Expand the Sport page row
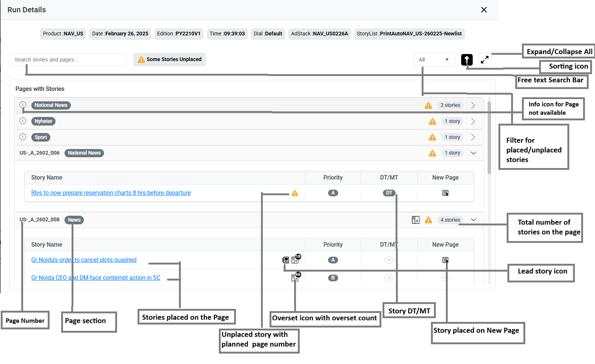The width and height of the screenshot is (595, 364). pos(473,137)
